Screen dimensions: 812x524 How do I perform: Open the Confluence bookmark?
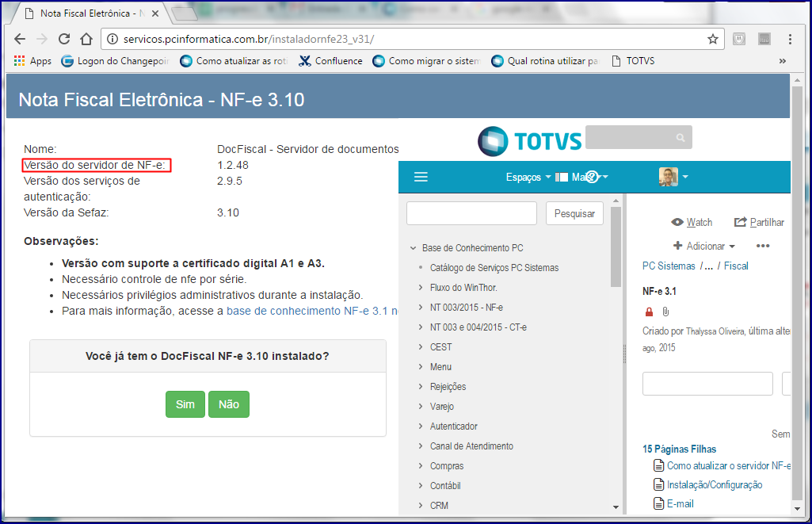pyautogui.click(x=330, y=60)
